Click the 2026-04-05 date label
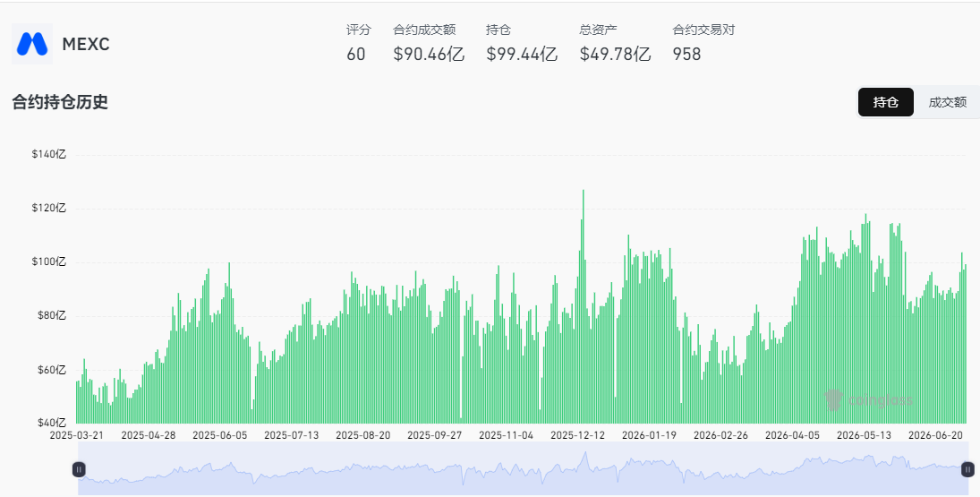The height and width of the screenshot is (497, 980). pos(792,434)
